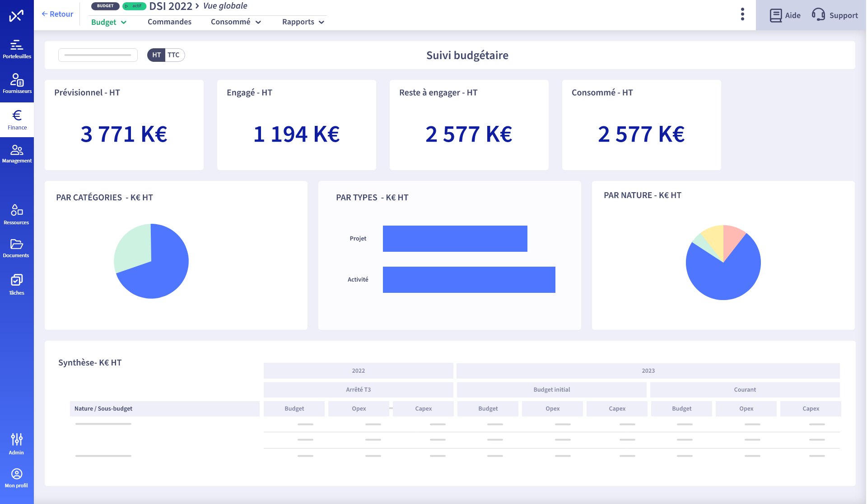Expand the Budget dropdown menu
The width and height of the screenshot is (867, 504).
[x=108, y=22]
